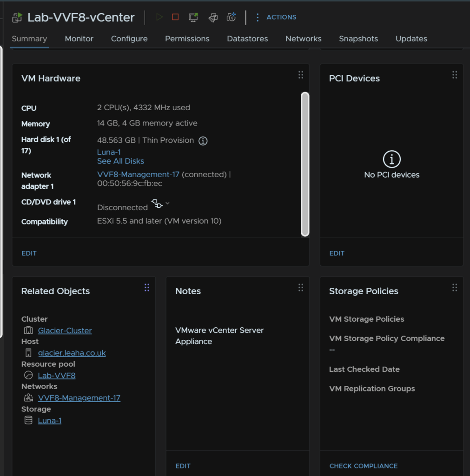Open the Updates tab
This screenshot has height=476, width=470.
coord(411,39)
